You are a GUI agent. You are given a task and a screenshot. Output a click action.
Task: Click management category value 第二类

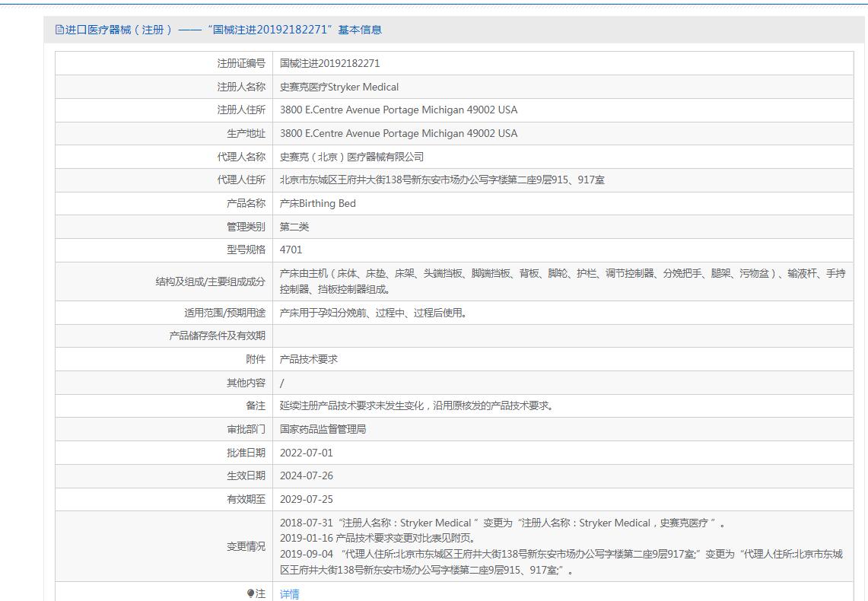(x=294, y=227)
